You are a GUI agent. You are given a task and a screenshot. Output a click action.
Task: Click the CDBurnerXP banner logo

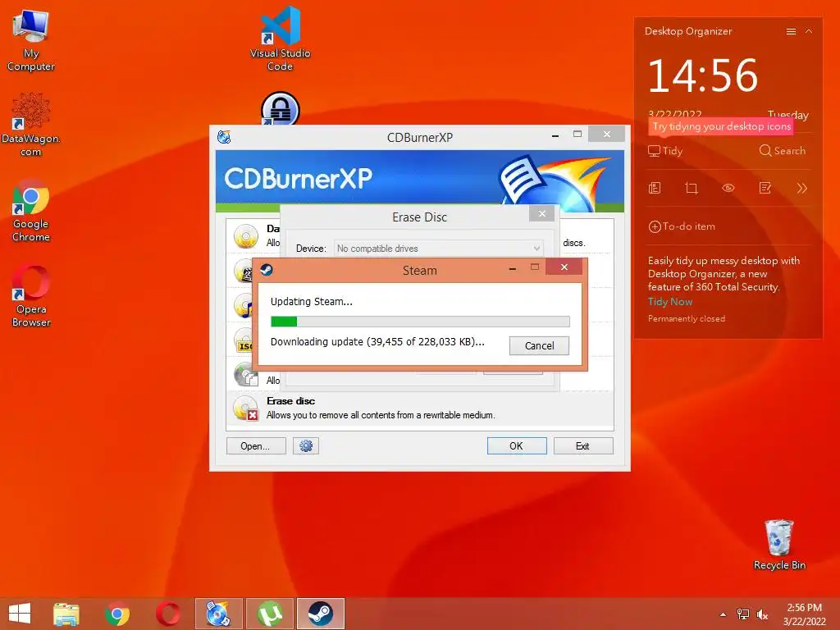click(x=298, y=178)
